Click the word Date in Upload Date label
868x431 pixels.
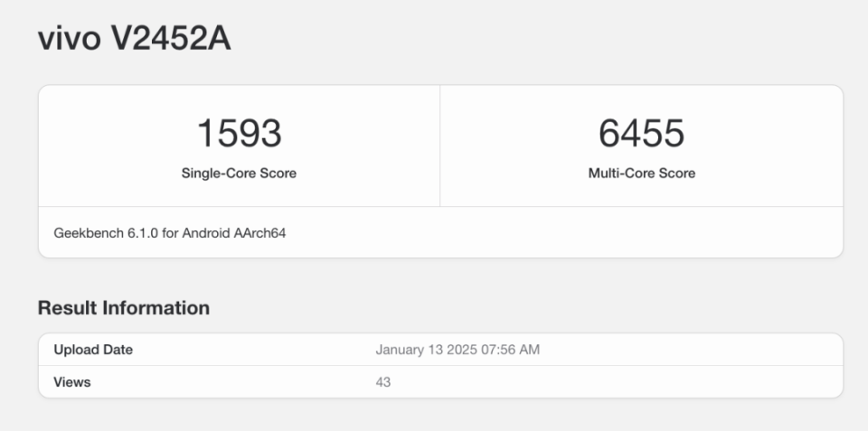point(117,350)
